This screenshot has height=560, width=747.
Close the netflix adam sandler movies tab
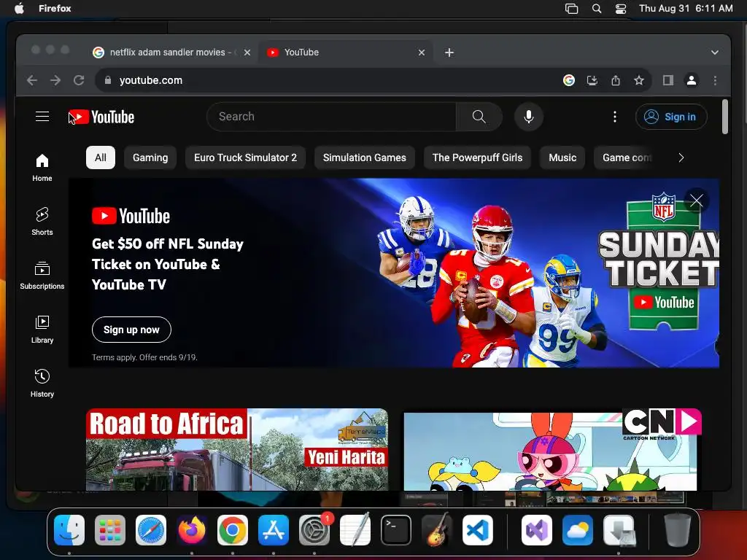247,52
